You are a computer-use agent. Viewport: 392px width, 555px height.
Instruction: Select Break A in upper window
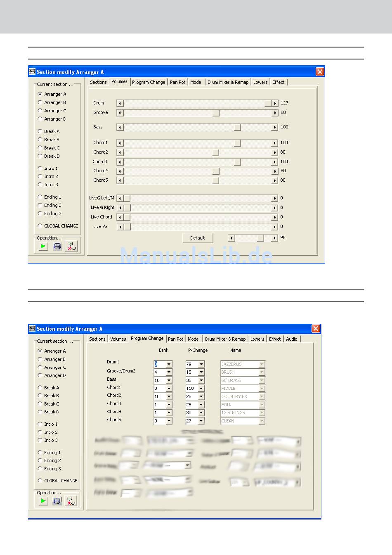[40, 131]
